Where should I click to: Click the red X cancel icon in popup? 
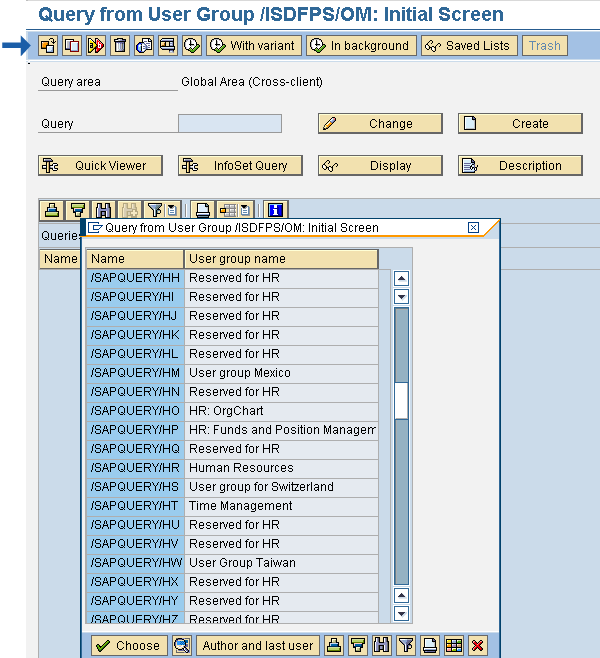pyautogui.click(x=478, y=646)
